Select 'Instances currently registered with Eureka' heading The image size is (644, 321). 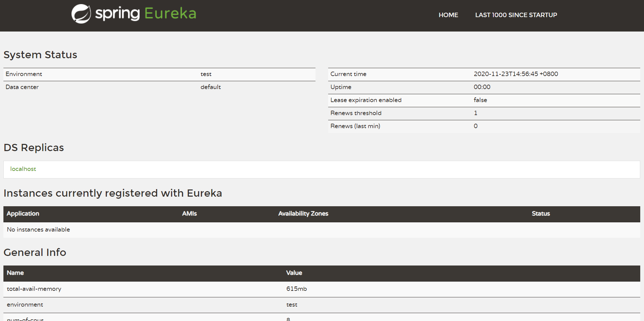pyautogui.click(x=113, y=193)
